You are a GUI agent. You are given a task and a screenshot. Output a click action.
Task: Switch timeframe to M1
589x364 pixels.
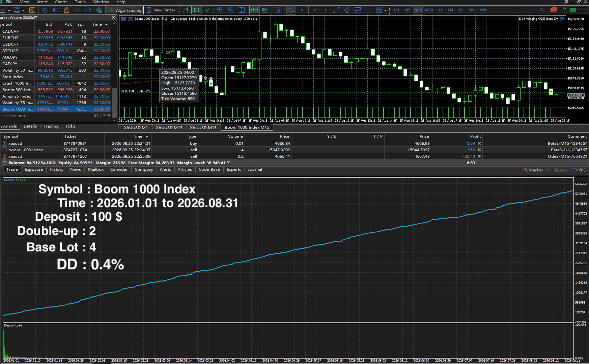pyautogui.click(x=396, y=10)
